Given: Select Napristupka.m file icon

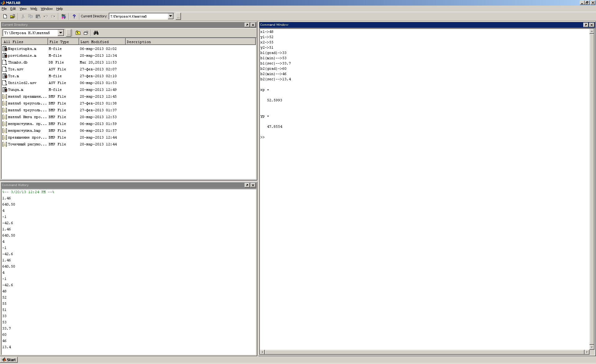Looking at the screenshot, I should [x=5, y=49].
